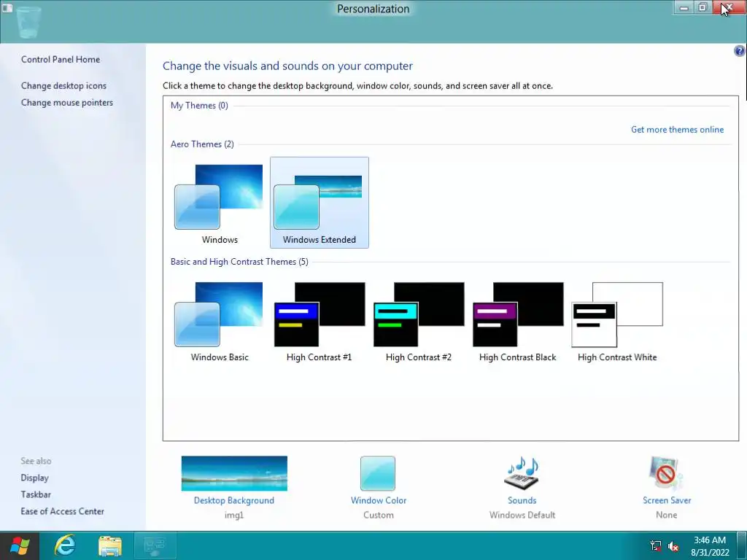The width and height of the screenshot is (747, 560).
Task: Open the Sounds keyboard and notes icon
Action: click(522, 472)
